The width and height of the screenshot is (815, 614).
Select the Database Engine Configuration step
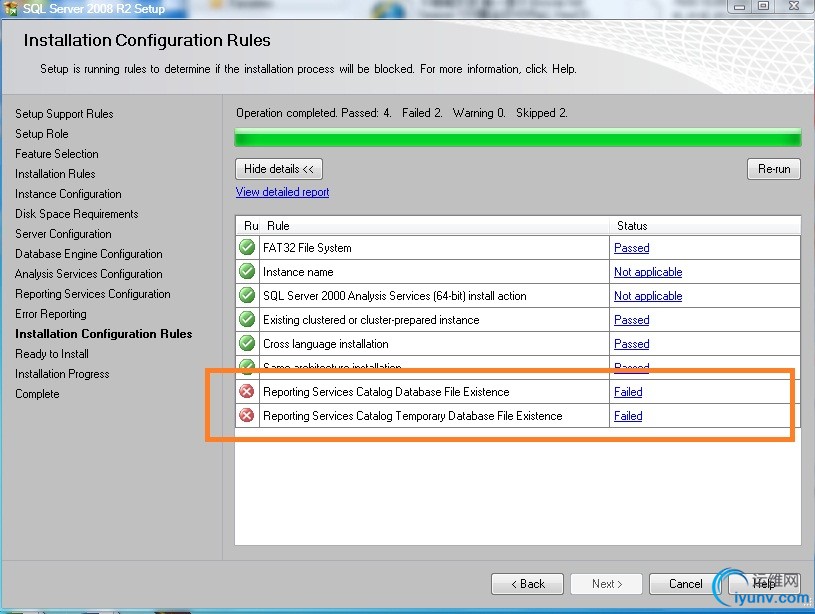pyautogui.click(x=88, y=254)
